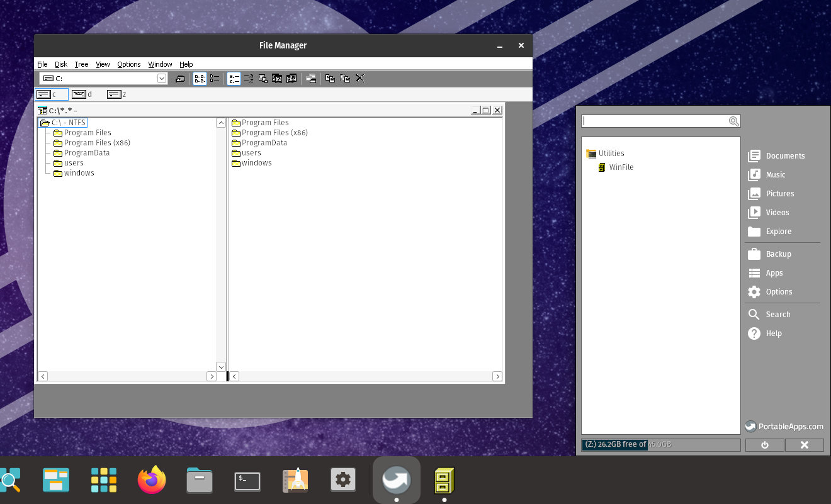Switch to all file details view
Screen dimensions: 831x504
215,79
